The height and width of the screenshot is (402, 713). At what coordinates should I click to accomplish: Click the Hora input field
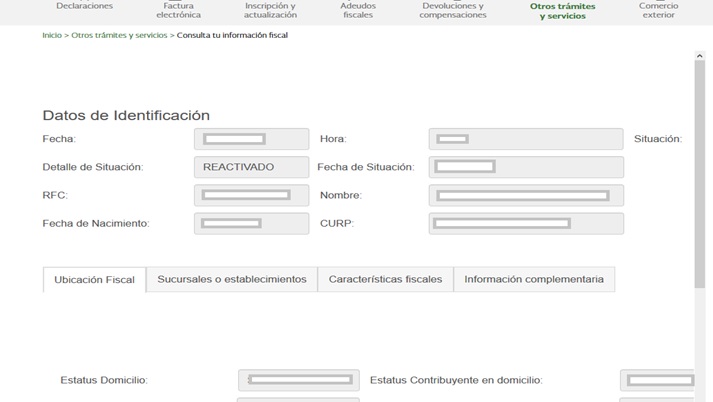click(x=525, y=139)
